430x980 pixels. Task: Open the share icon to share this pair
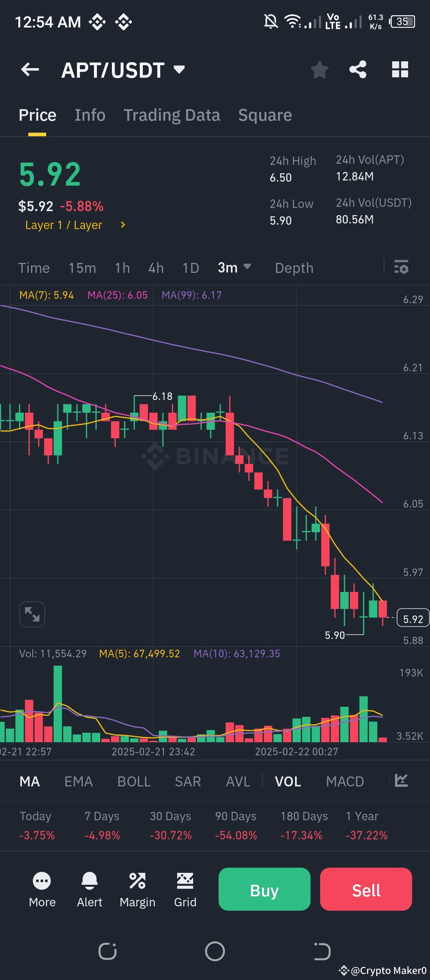coord(358,69)
